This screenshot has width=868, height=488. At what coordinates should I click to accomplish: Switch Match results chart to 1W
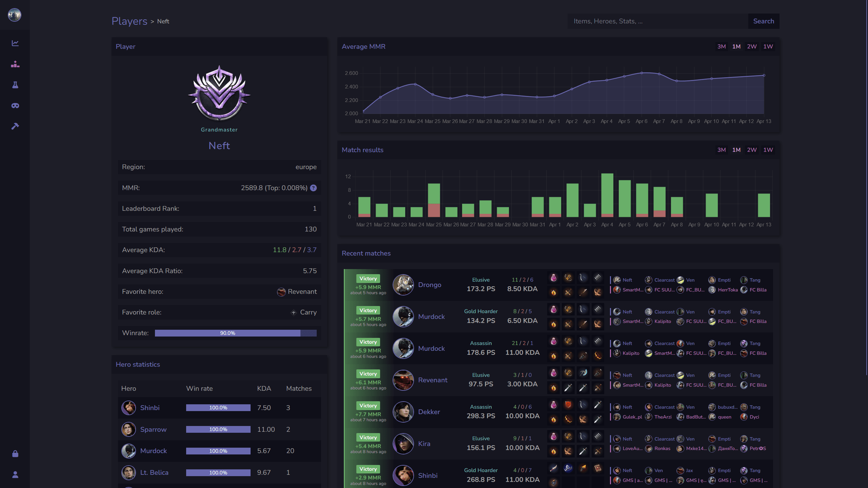pyautogui.click(x=768, y=150)
